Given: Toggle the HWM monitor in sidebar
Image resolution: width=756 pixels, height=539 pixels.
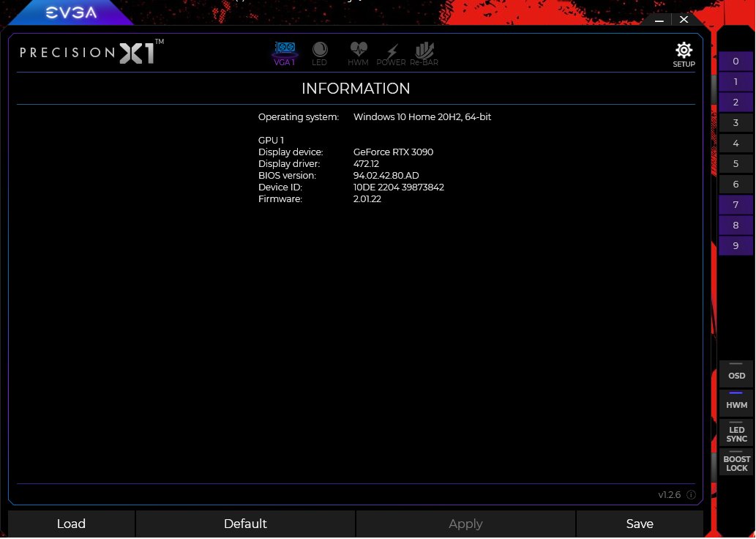Looking at the screenshot, I should coord(736,404).
